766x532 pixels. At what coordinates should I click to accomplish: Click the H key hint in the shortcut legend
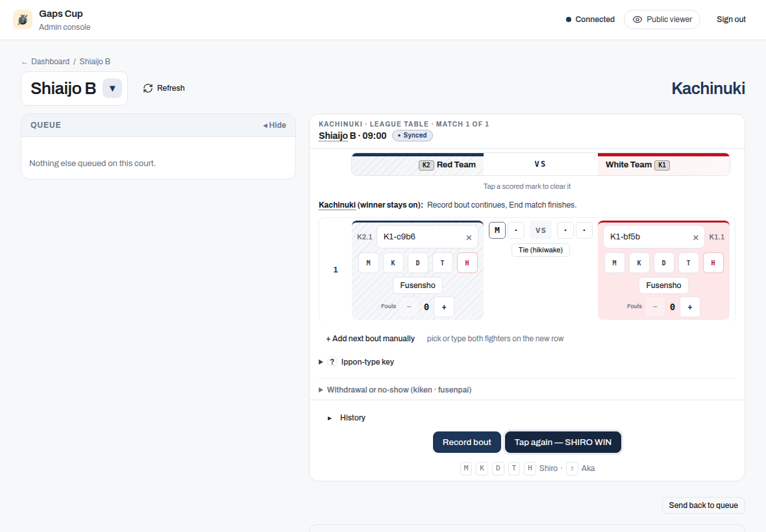coord(530,468)
